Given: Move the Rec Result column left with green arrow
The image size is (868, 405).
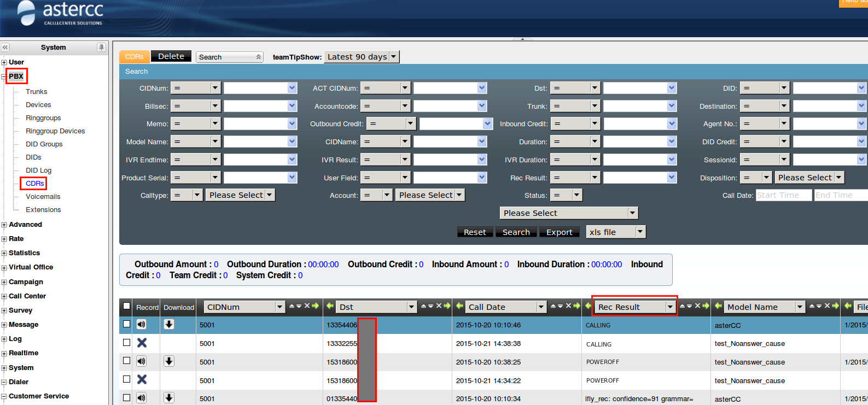Looking at the screenshot, I should coord(588,306).
